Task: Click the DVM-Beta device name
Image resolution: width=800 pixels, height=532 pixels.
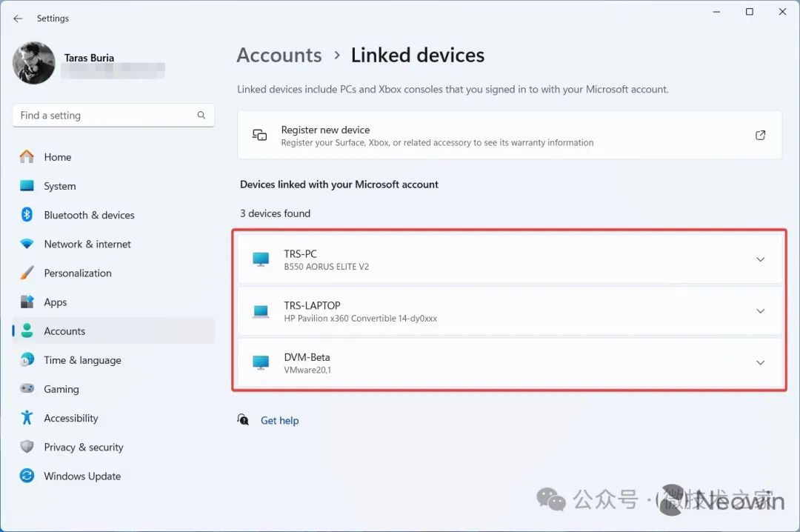Action: (307, 357)
